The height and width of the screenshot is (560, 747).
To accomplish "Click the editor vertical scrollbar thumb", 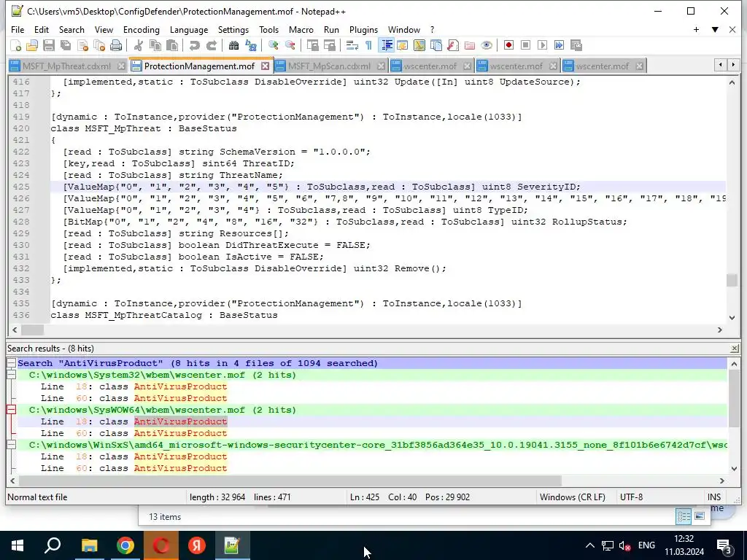I will click(x=732, y=281).
